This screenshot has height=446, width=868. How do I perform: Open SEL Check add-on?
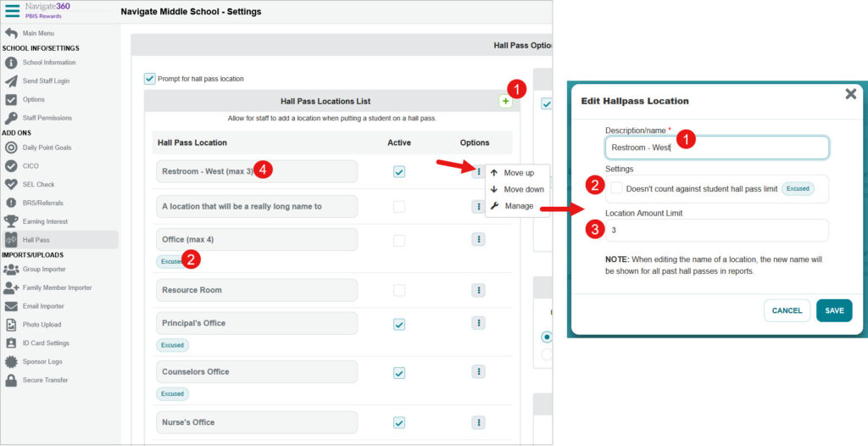pos(38,184)
